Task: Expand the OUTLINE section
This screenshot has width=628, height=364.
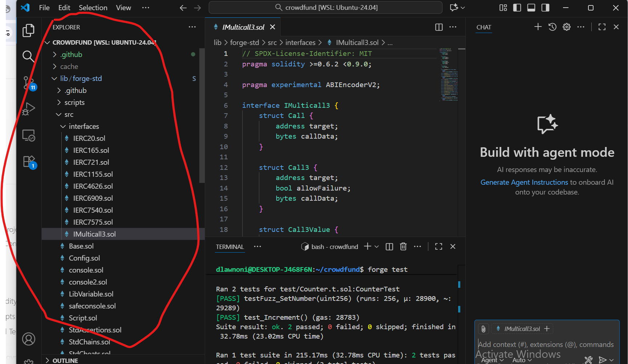Action: pos(65,360)
